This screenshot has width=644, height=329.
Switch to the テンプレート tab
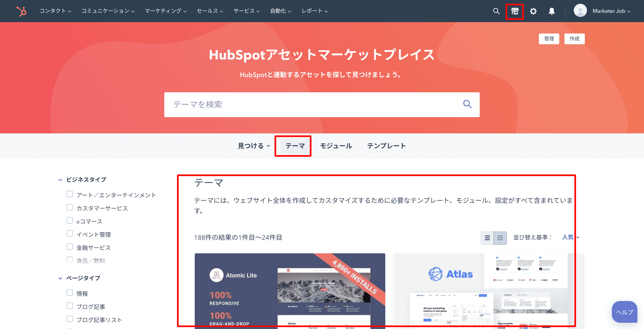pos(386,146)
